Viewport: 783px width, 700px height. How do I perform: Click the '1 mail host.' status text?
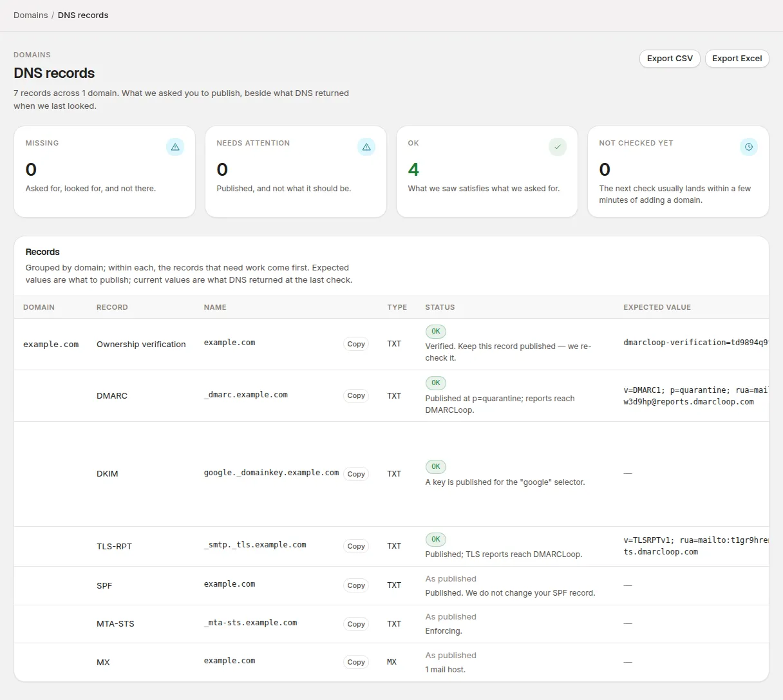[446, 670]
